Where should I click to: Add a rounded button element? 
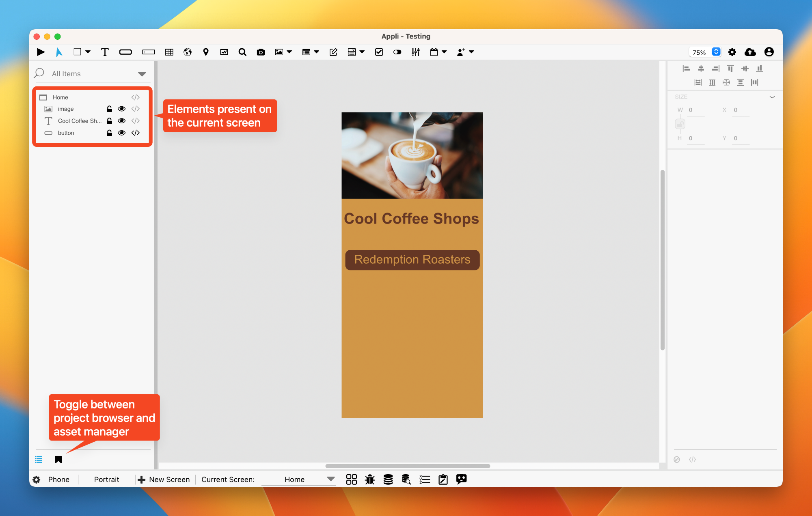[125, 52]
